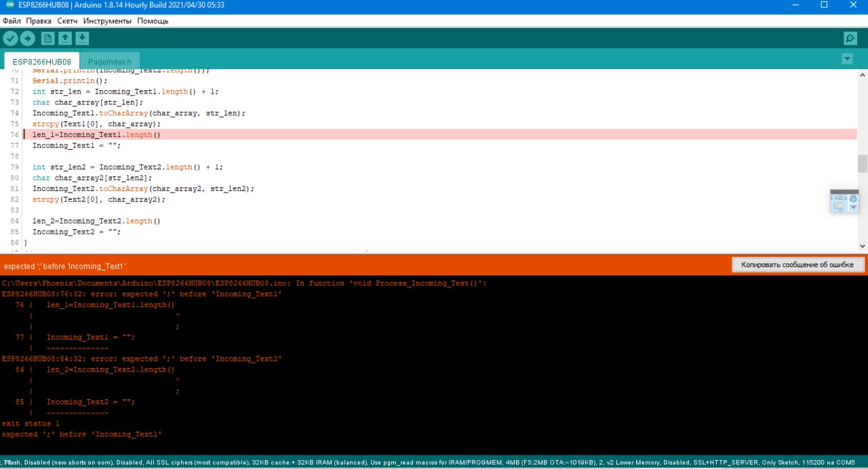Screen dimensions: 868x469
Task: Open the Правка menu
Action: [x=39, y=21]
